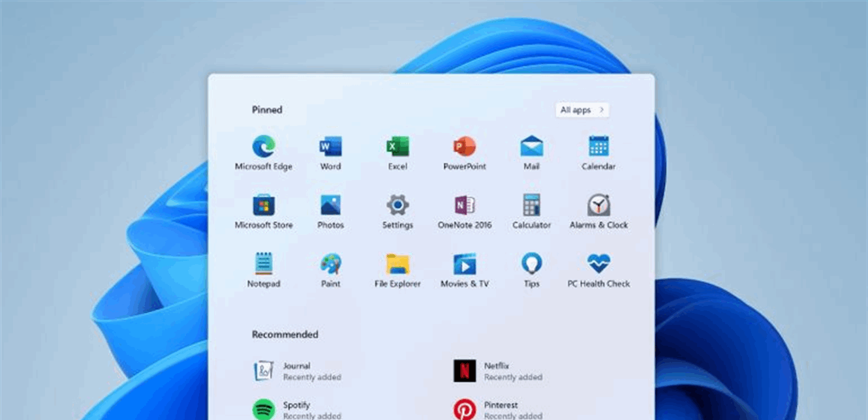Start PowerPoint
This screenshot has width=868, height=420.
(464, 149)
